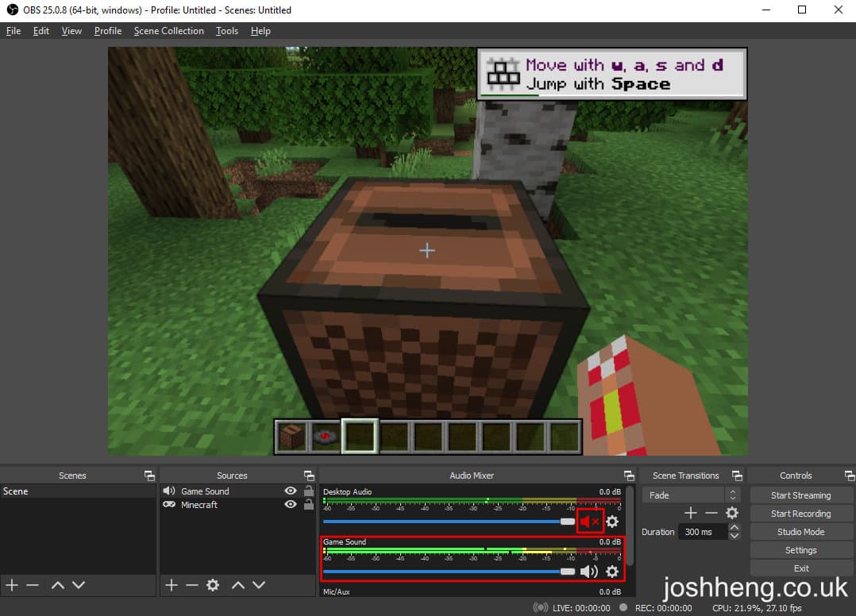Open the Fade transition dropdown
This screenshot has width=856, height=616.
(691, 495)
